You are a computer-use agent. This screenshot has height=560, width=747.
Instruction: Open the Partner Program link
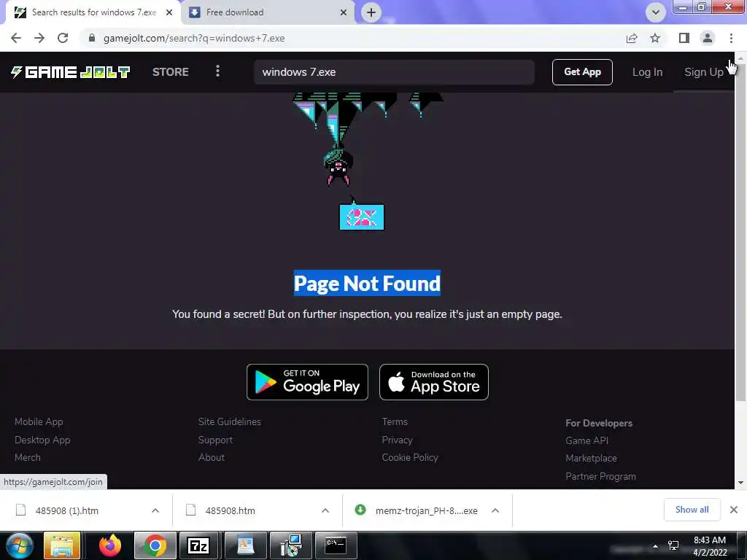coord(601,476)
